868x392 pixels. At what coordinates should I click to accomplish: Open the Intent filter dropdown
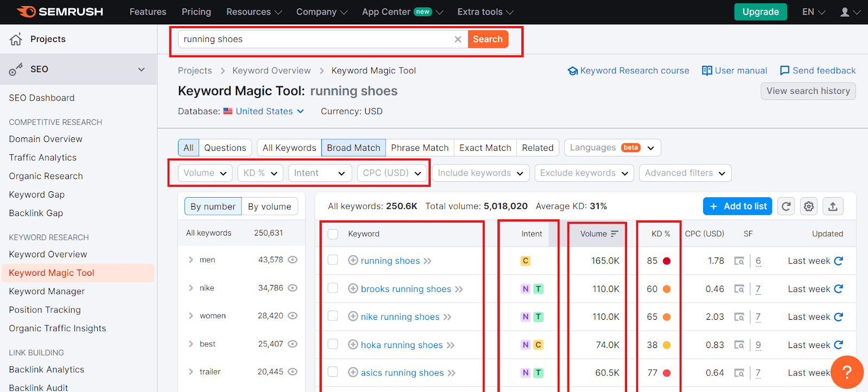[x=320, y=173]
